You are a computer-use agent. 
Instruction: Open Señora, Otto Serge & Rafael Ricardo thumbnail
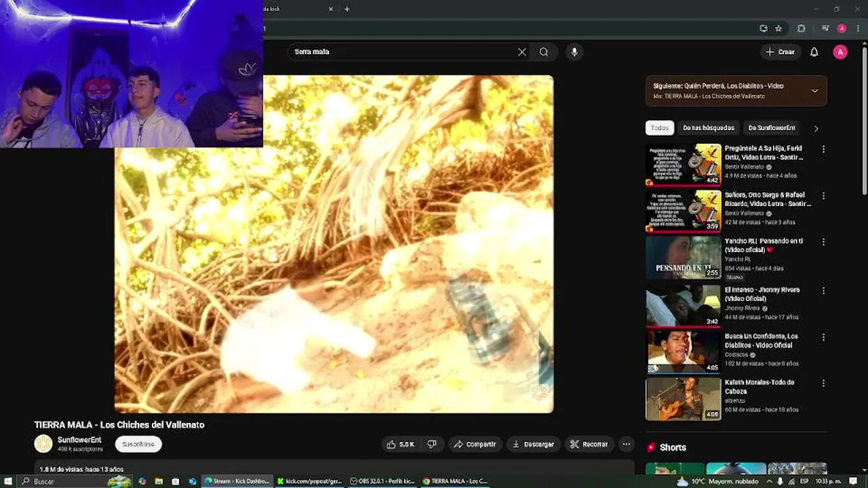(684, 211)
